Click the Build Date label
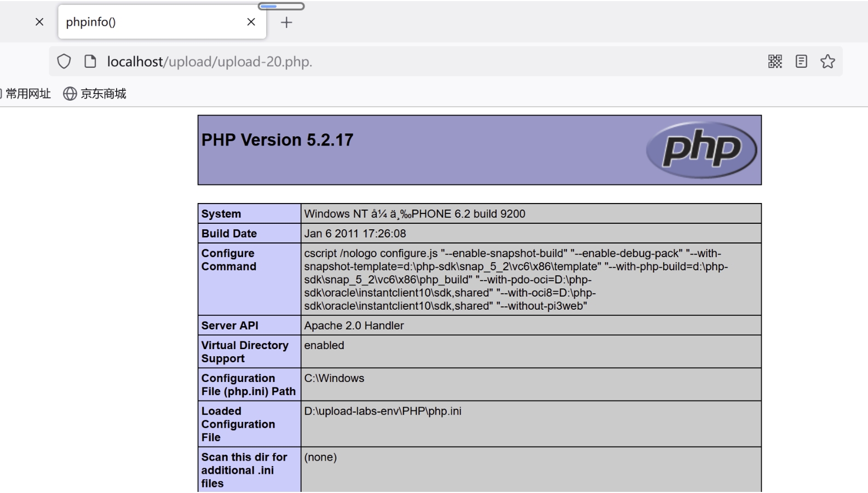Screen dimensions: 868x493 click(x=229, y=234)
